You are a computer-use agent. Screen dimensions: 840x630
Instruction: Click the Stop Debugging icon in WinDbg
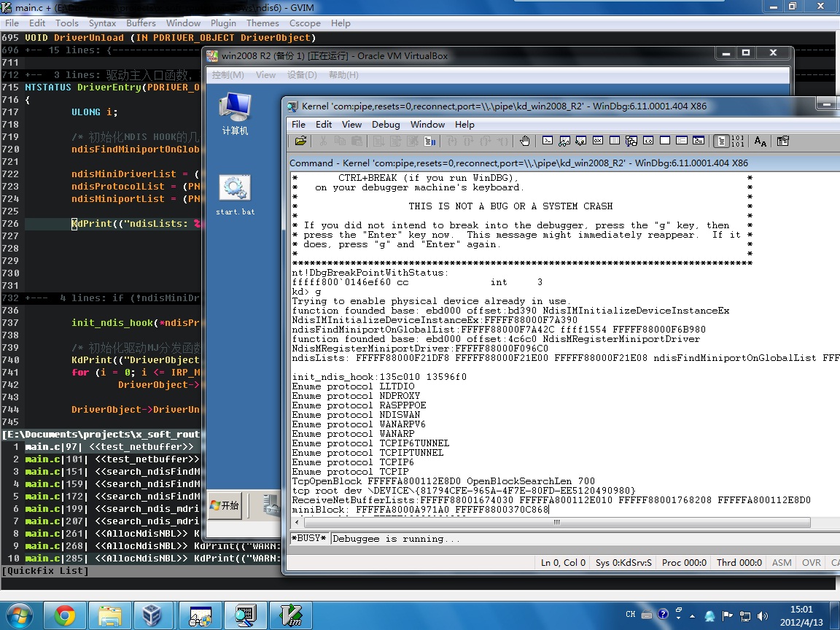pyautogui.click(x=413, y=141)
